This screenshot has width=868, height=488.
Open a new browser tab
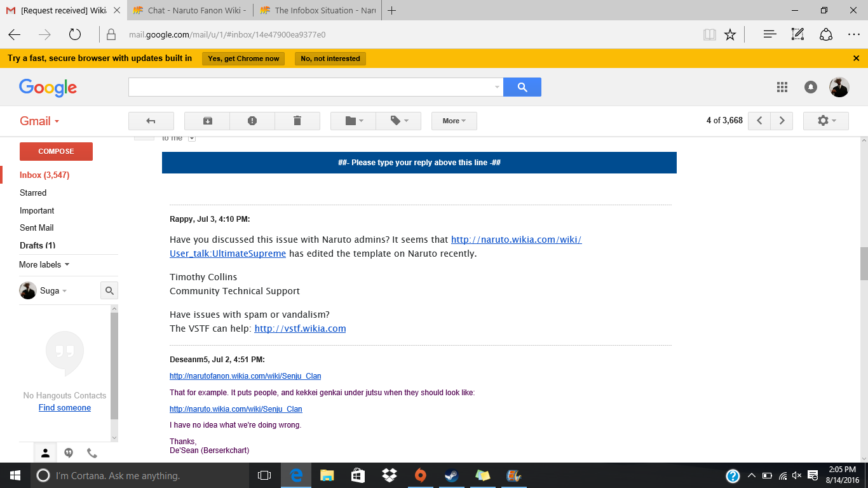[x=392, y=10]
